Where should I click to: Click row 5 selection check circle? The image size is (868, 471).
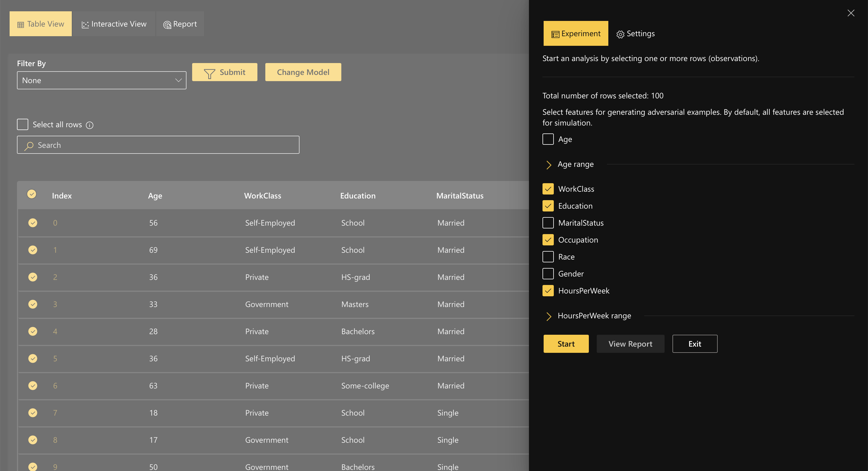pyautogui.click(x=33, y=358)
